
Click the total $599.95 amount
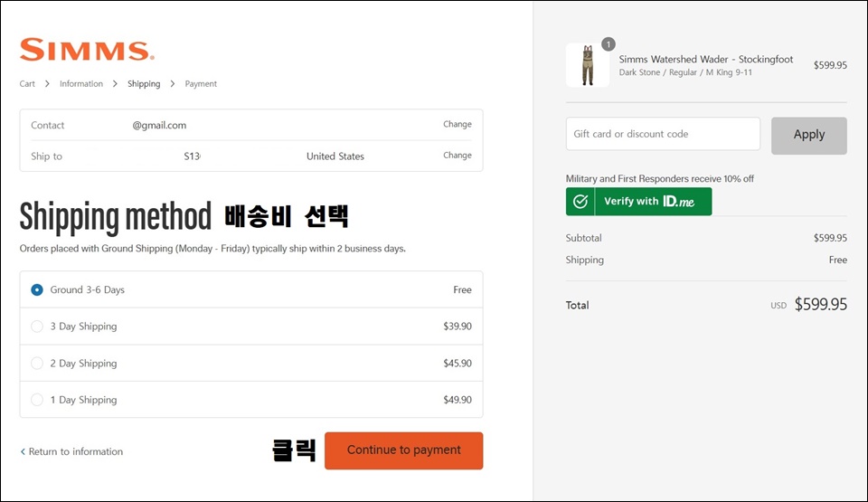tap(820, 304)
